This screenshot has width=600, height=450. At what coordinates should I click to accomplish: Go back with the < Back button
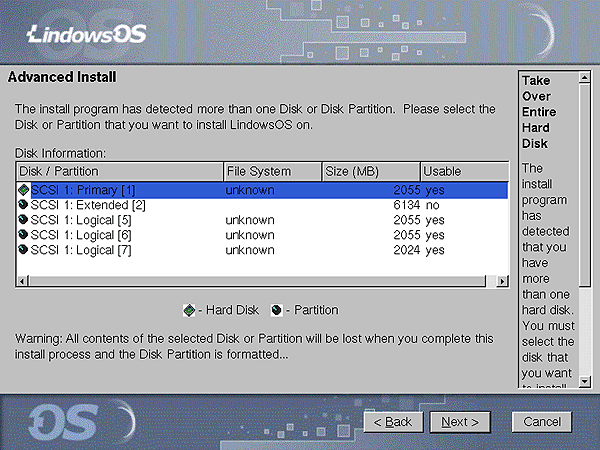pos(393,422)
